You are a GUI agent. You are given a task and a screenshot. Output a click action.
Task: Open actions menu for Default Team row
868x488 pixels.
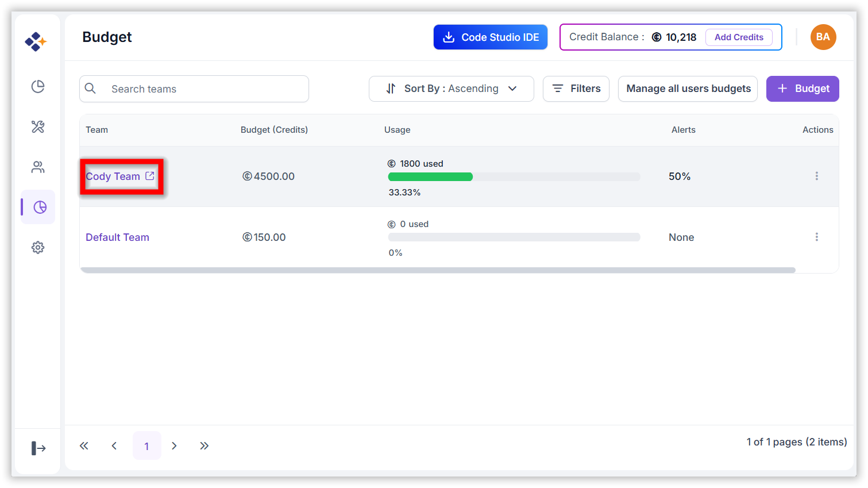(x=816, y=237)
